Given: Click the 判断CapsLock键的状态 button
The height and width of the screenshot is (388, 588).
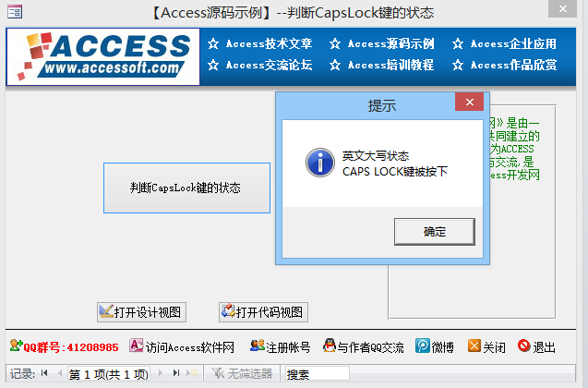Looking at the screenshot, I should point(186,188).
